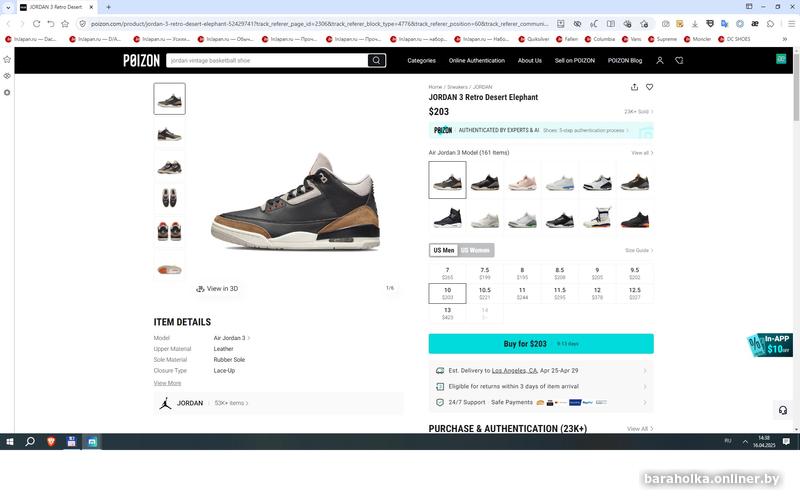Show more bookmarks with the chevron
The image size is (800, 500).
[785, 39]
